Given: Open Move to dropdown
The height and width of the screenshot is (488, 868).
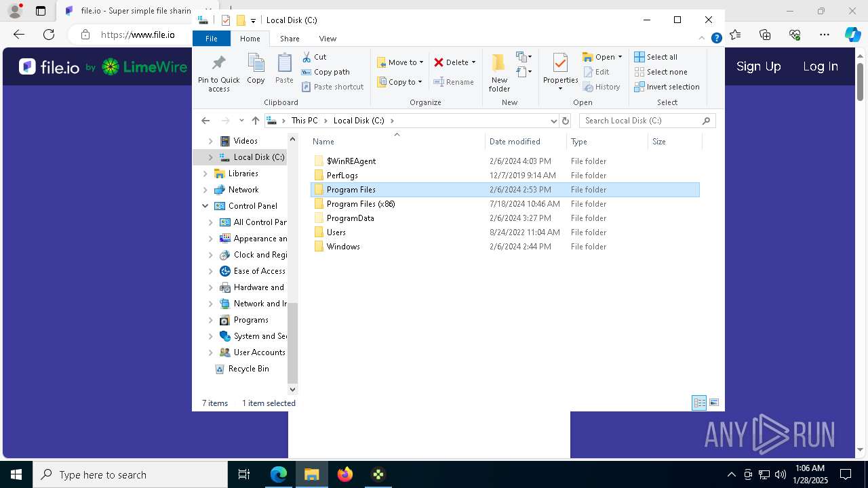Looking at the screenshot, I should pos(400,62).
